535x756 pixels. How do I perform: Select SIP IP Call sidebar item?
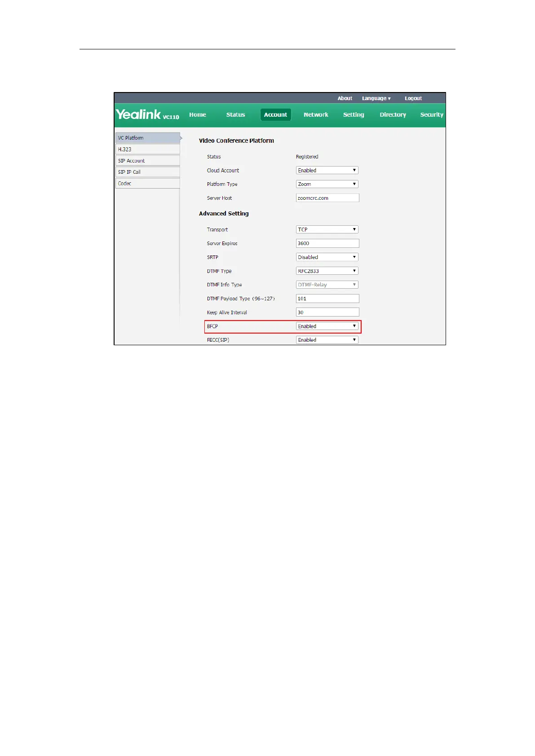click(148, 172)
